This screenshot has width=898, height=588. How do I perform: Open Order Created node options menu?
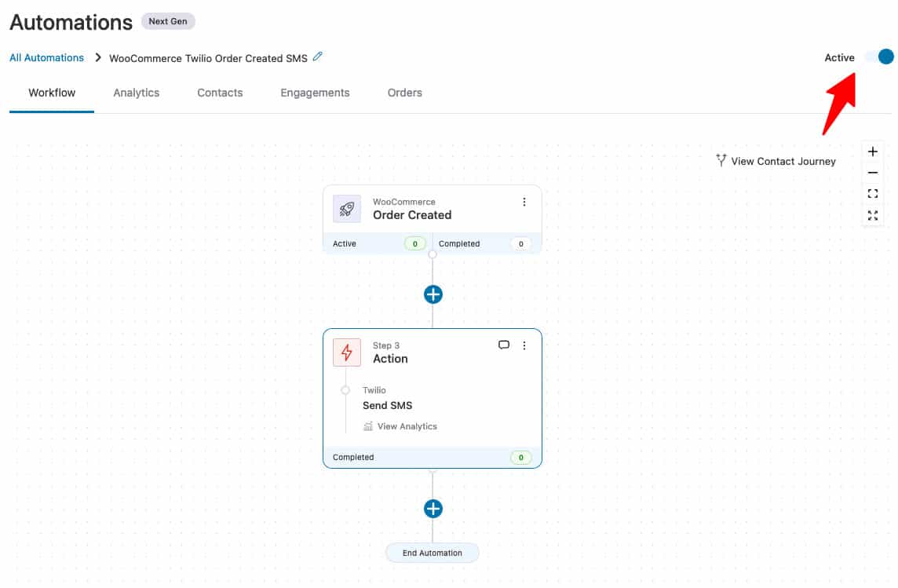coord(524,202)
